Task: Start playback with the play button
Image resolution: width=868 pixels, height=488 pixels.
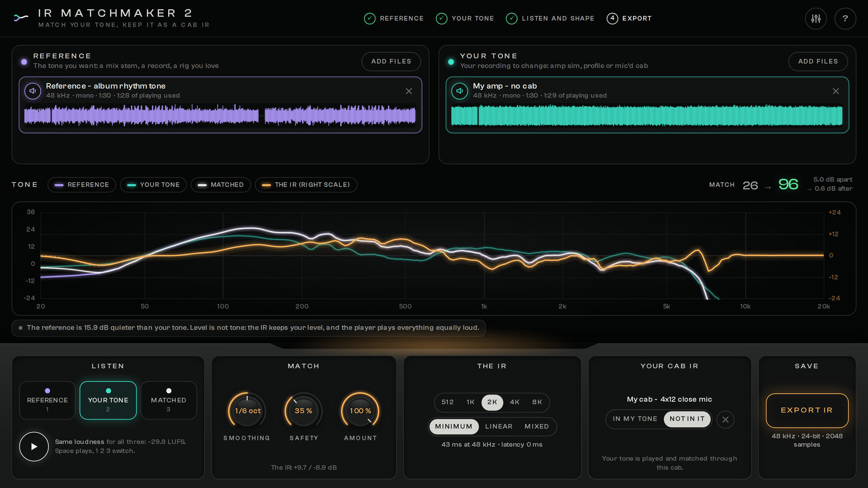Action: [x=34, y=446]
